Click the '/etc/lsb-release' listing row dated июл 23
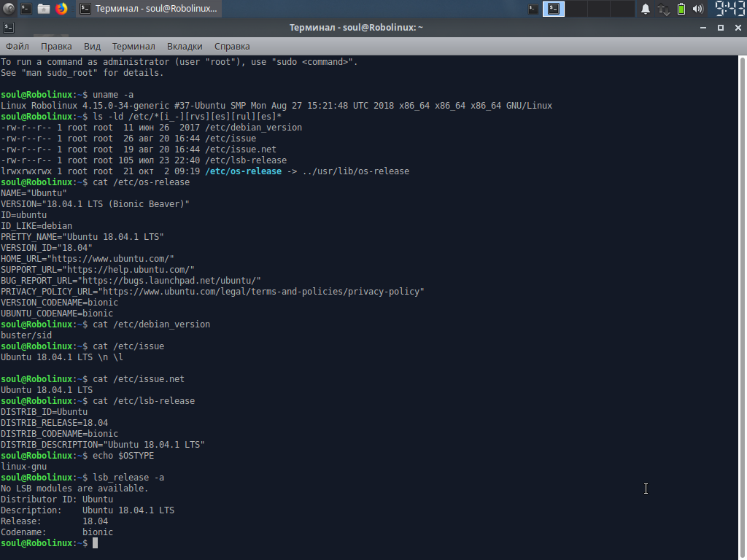Image resolution: width=747 pixels, height=560 pixels. pos(144,160)
